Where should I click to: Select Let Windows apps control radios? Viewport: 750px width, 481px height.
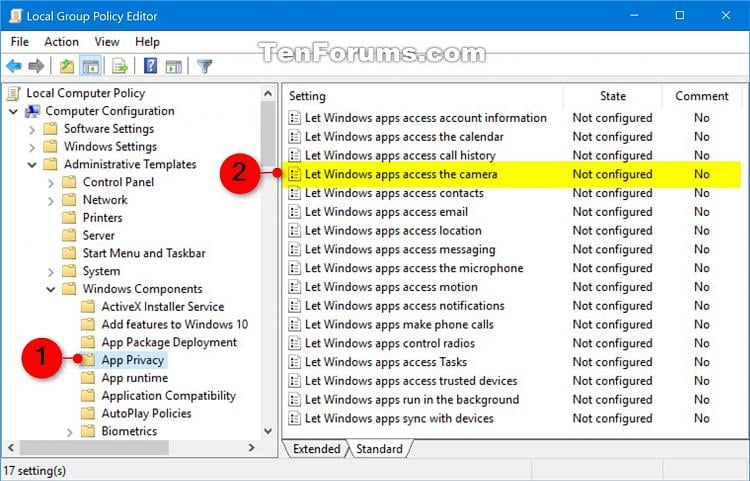(x=390, y=343)
